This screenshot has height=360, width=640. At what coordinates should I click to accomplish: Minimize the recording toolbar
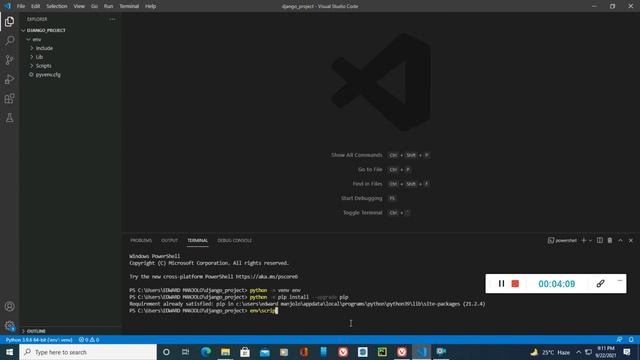pos(620,281)
